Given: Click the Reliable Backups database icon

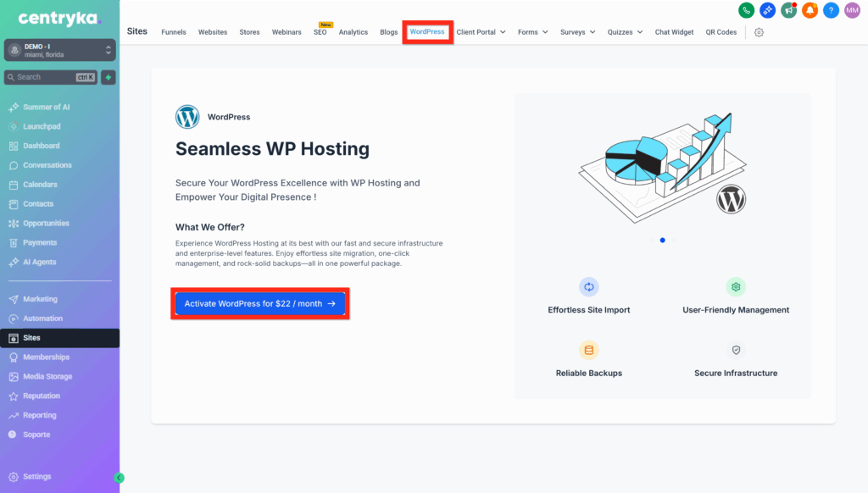Looking at the screenshot, I should (589, 350).
